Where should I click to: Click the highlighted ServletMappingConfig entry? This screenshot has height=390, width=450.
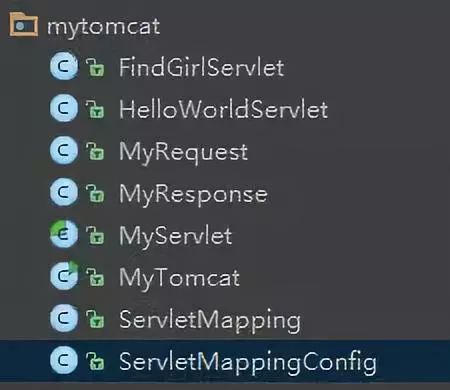point(225,361)
